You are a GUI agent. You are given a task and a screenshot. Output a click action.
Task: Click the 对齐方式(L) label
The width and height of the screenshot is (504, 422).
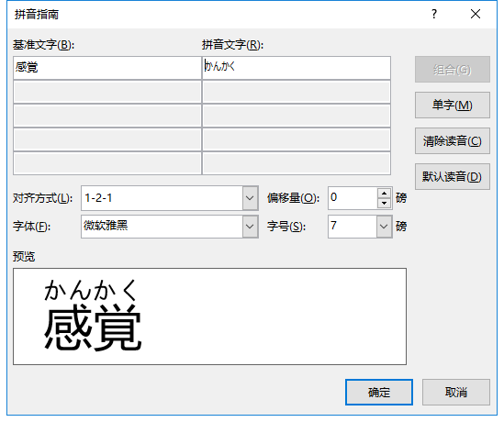tap(43, 198)
